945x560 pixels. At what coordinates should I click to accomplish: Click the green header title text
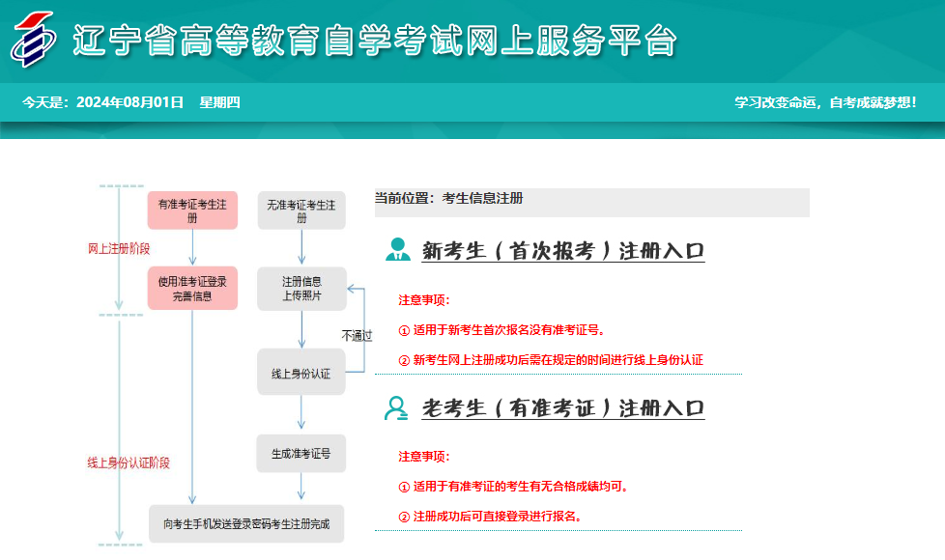point(377,40)
